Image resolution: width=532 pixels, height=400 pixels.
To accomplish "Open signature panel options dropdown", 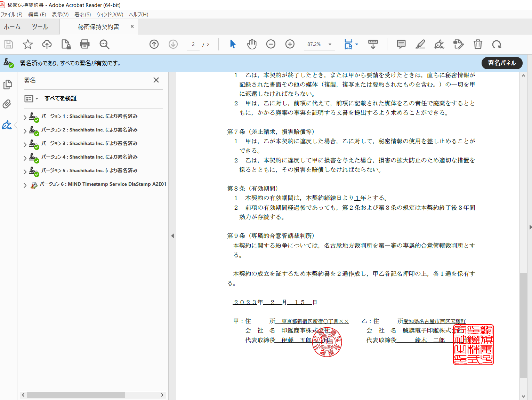I will 31,99.
